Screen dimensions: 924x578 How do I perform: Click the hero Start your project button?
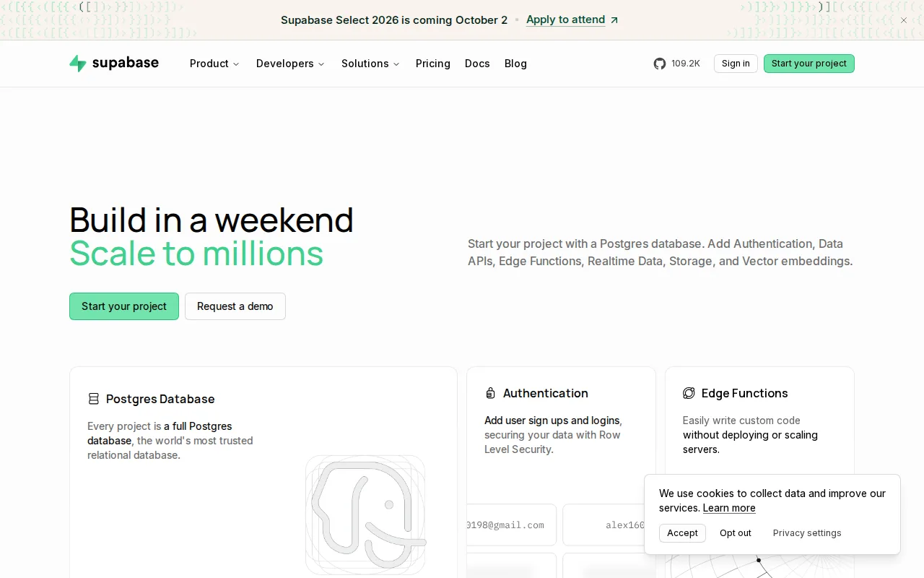point(124,306)
